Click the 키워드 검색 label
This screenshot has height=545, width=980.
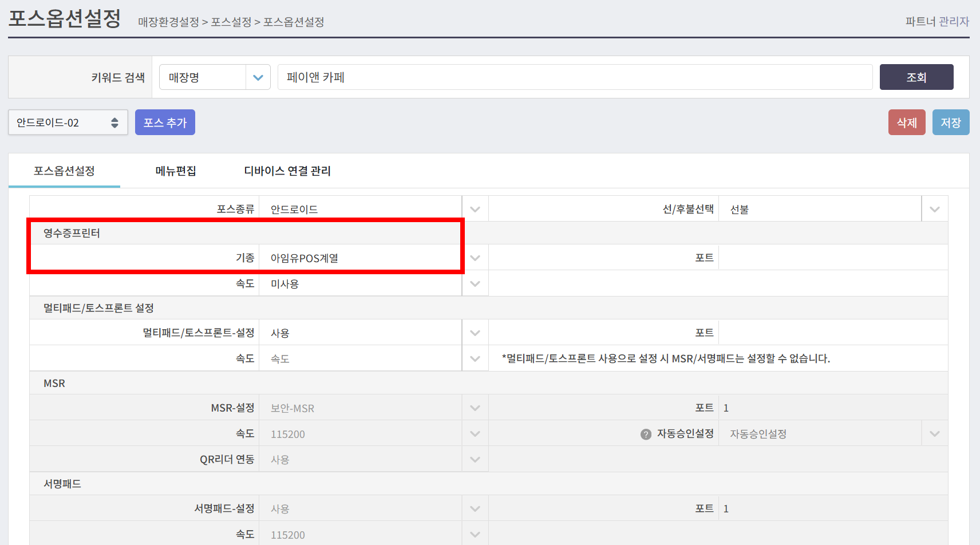[x=118, y=77]
